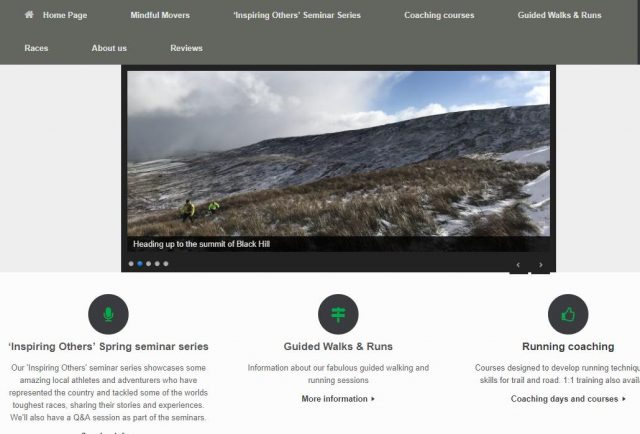Screen dimensions: 640x434
Task: Click text 'Our 'Inspiring Others' seminar series showcases some'
Action: (x=108, y=368)
